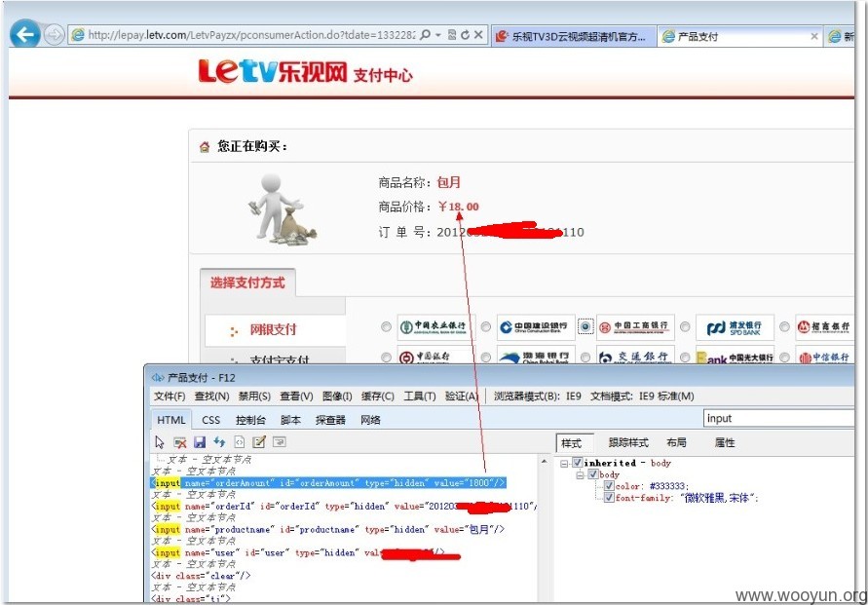The height and width of the screenshot is (605, 868).
Task: Select the 渤海银行 radio button
Action: pos(485,358)
